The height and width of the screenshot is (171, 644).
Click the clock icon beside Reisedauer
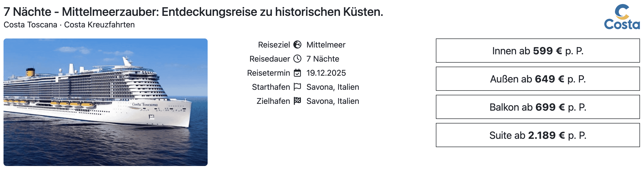coord(297,59)
